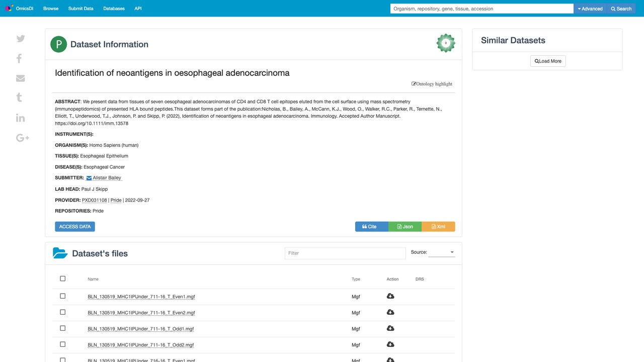This screenshot has width=644, height=362.
Task: Share dataset via Tumblr icon
Action: (19, 98)
